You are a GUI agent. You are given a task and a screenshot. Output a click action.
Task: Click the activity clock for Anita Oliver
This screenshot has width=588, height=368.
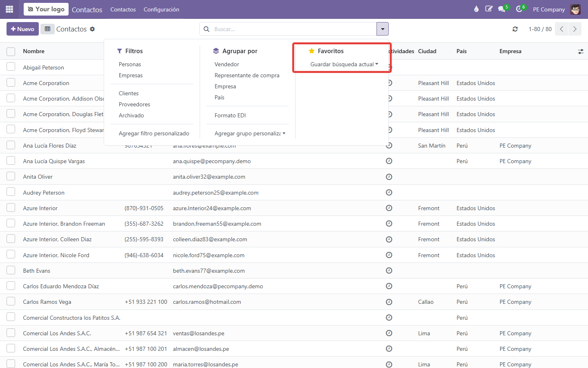coord(389,177)
